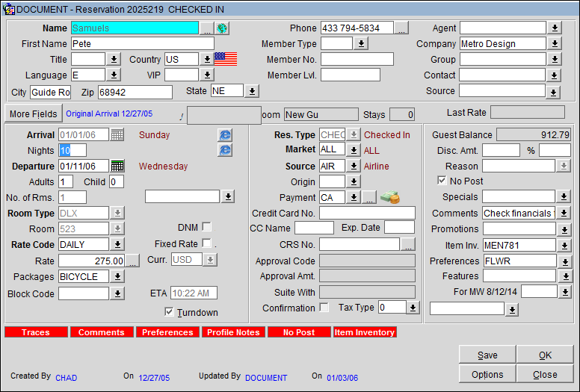Open the Arrival date calendar icon
Image resolution: width=580 pixels, height=392 pixels.
[117, 135]
